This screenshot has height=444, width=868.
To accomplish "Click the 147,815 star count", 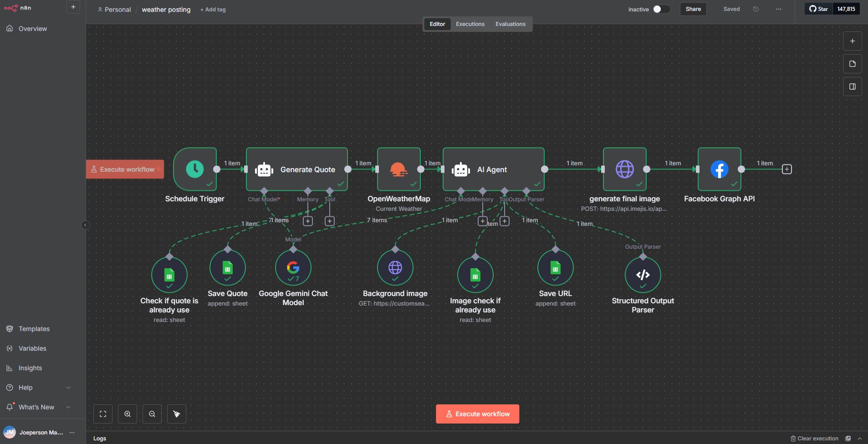I will [x=846, y=9].
